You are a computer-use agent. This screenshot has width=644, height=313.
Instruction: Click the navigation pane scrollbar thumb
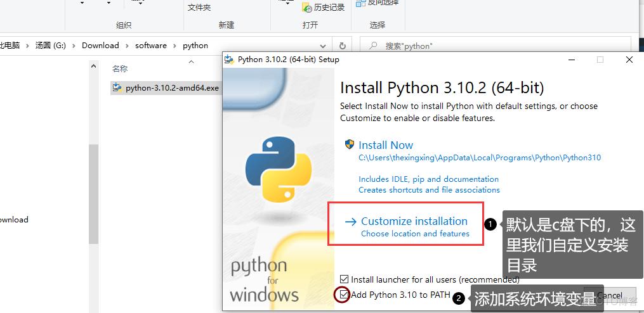(94, 193)
